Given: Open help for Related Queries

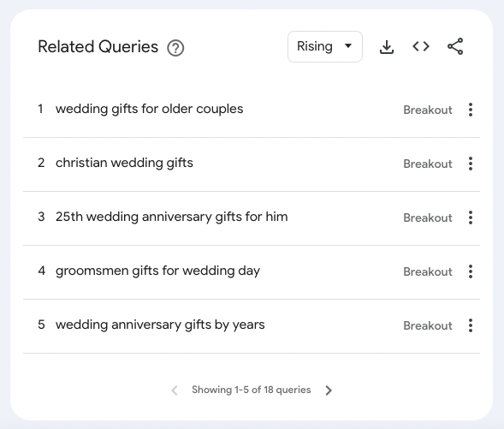Looking at the screenshot, I should (x=175, y=48).
